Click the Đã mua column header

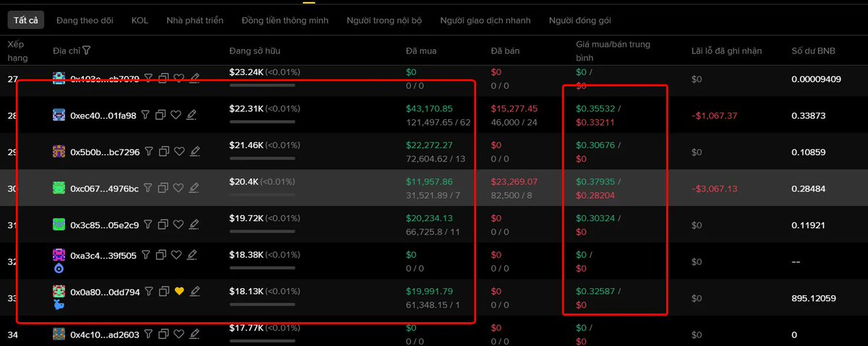pyautogui.click(x=421, y=51)
